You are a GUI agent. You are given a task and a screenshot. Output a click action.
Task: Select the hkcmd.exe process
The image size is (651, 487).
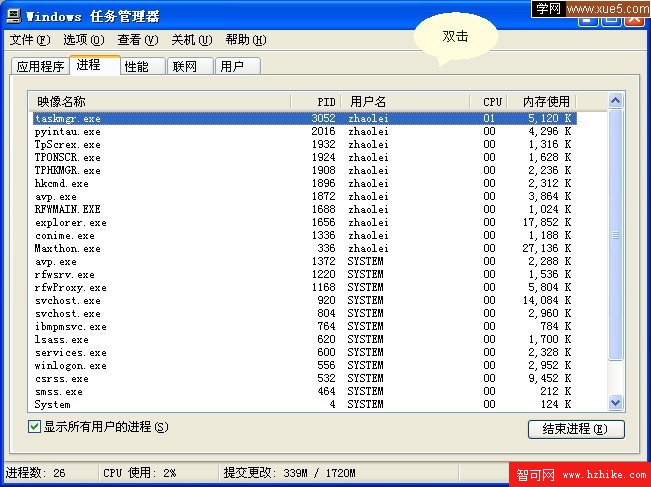(x=305, y=184)
